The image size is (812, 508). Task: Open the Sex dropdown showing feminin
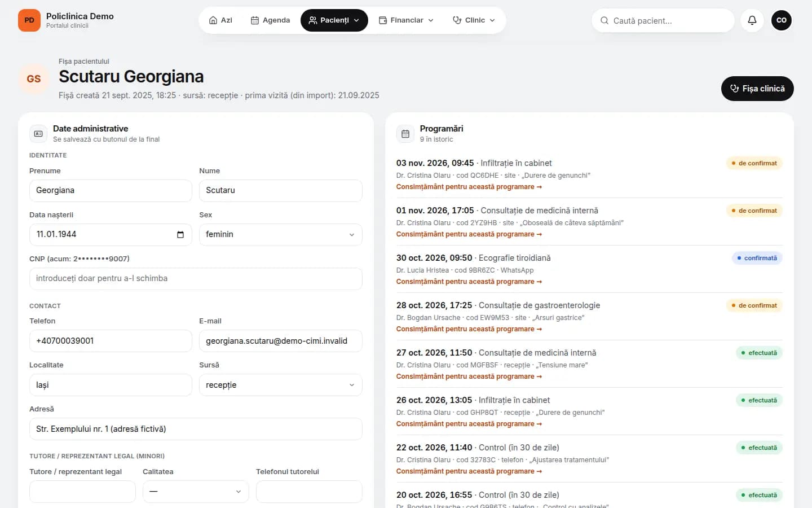click(280, 235)
